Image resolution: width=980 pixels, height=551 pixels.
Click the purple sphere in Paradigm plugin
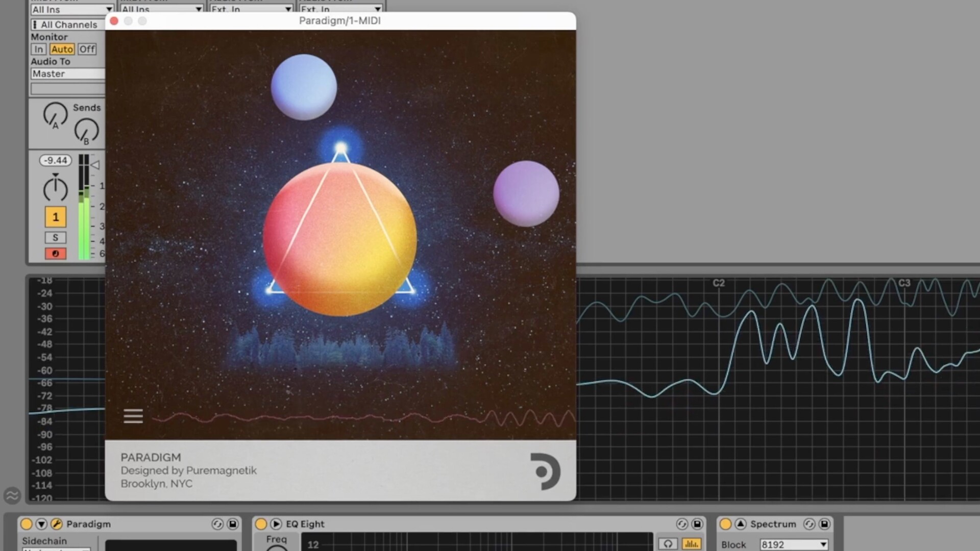pyautogui.click(x=526, y=193)
